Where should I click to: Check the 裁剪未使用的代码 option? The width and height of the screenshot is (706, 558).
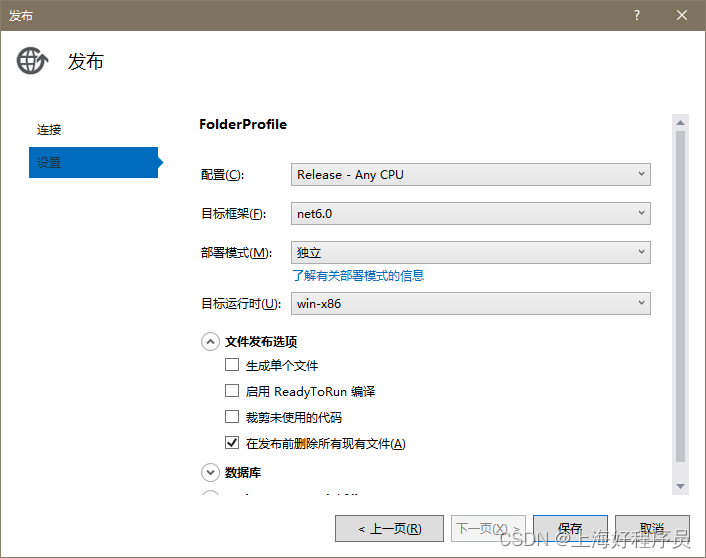tap(232, 417)
